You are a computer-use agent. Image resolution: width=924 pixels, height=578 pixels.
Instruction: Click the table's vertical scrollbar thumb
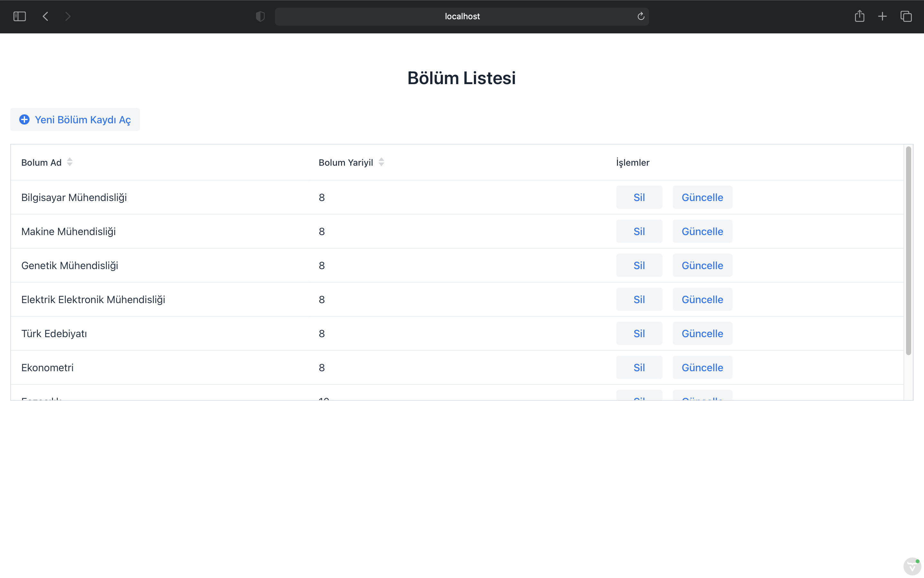(x=908, y=251)
